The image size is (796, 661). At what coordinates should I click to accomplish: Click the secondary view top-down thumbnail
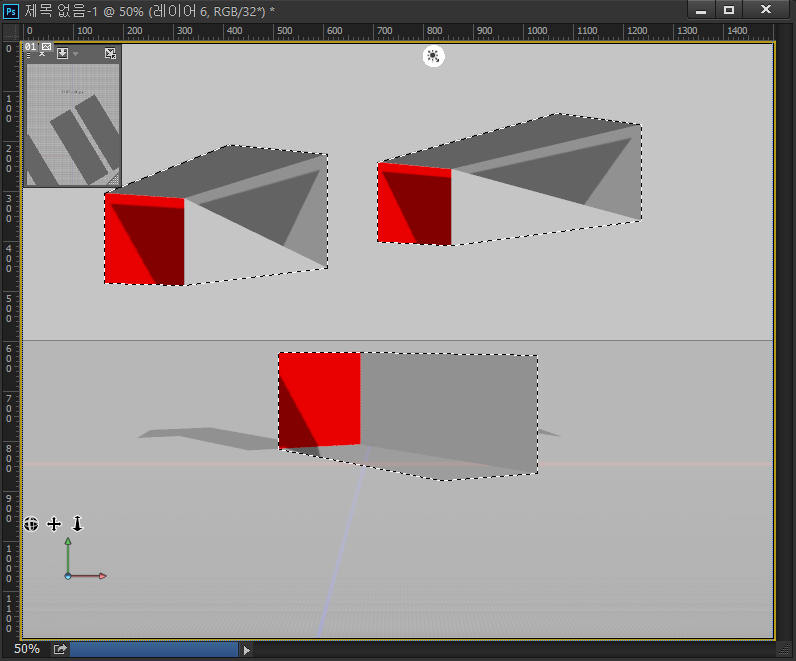(x=72, y=125)
